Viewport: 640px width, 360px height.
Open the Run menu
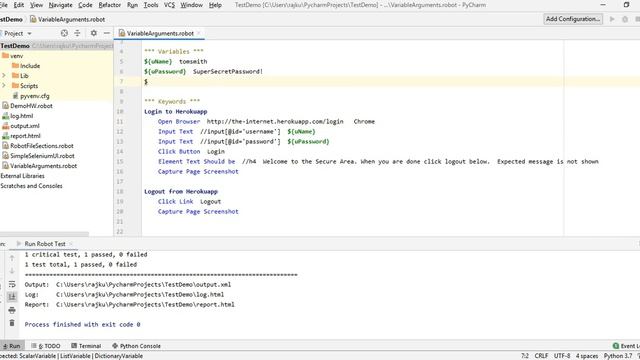[x=132, y=5]
